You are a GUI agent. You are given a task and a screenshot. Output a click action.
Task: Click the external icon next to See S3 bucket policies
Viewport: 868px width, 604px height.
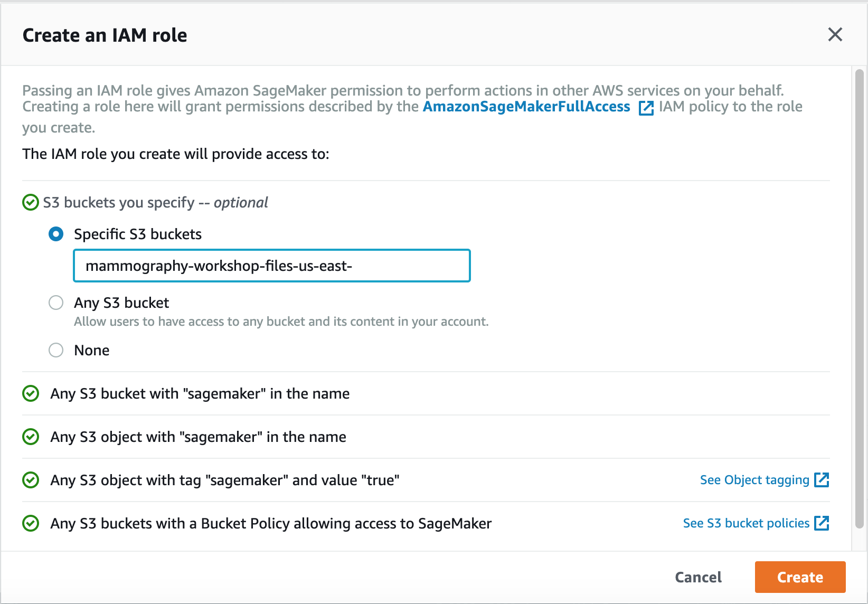822,523
